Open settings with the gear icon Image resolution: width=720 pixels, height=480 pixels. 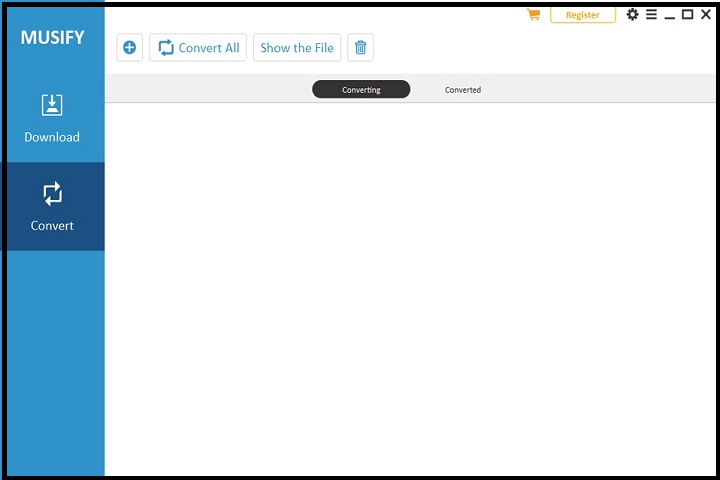click(x=632, y=15)
